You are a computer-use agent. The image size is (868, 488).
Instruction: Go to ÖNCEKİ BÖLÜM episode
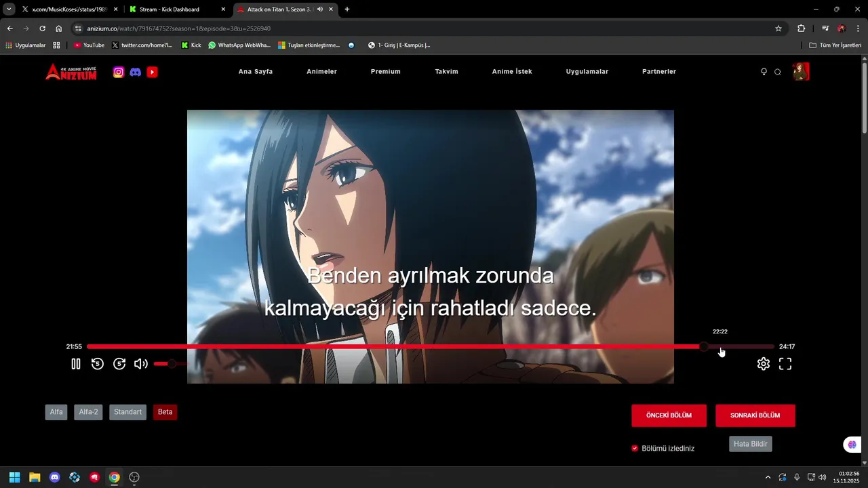(x=669, y=415)
